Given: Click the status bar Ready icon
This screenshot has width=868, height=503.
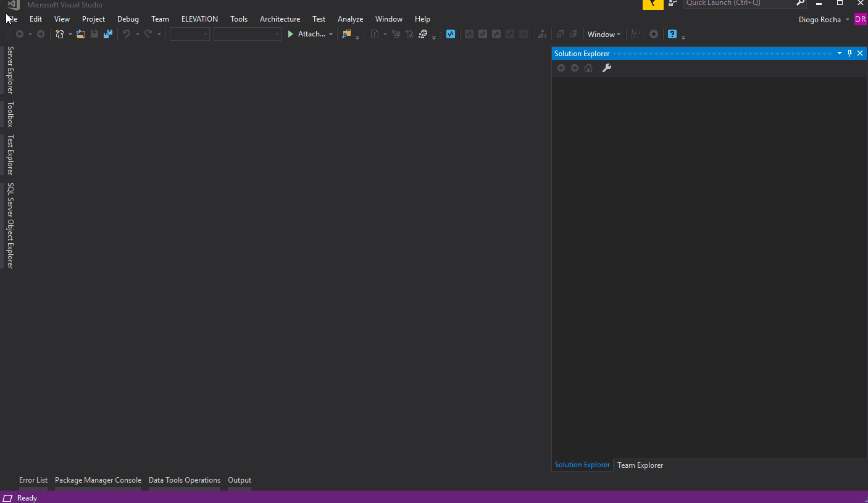Looking at the screenshot, I should (7, 498).
